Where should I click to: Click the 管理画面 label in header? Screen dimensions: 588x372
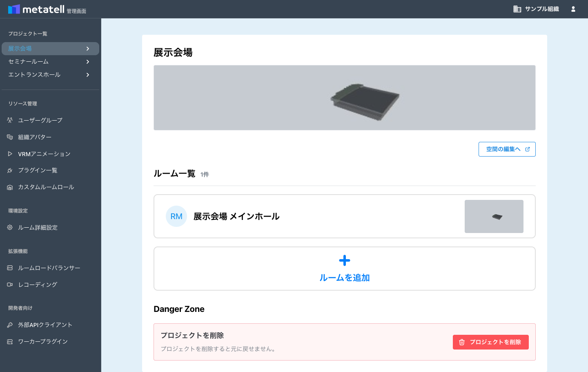[76, 11]
